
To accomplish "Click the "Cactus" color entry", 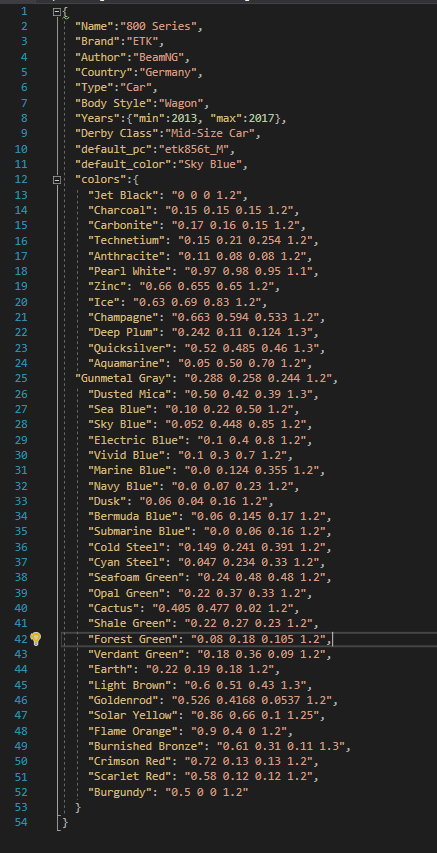I will [193, 608].
